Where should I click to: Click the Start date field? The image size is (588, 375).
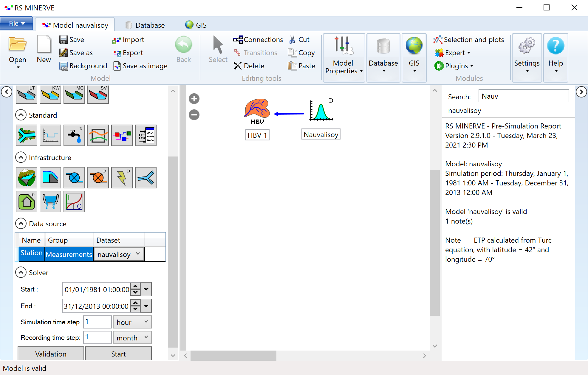click(97, 289)
